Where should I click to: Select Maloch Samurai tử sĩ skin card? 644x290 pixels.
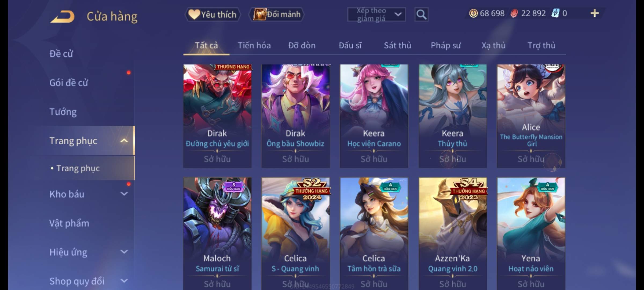click(x=217, y=234)
